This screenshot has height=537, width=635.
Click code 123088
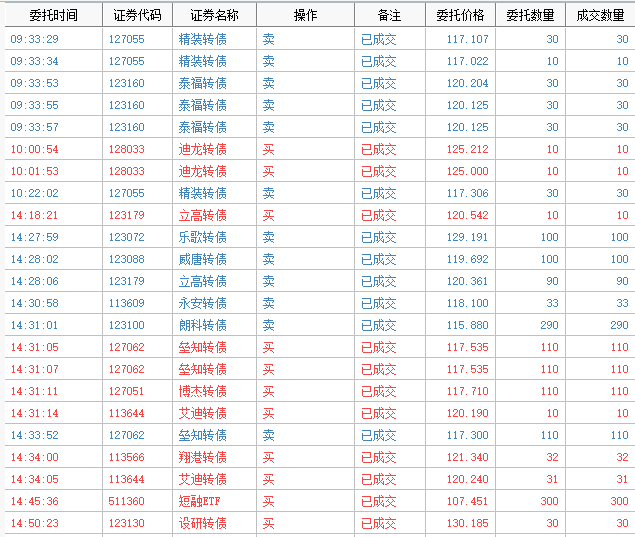pos(126,259)
